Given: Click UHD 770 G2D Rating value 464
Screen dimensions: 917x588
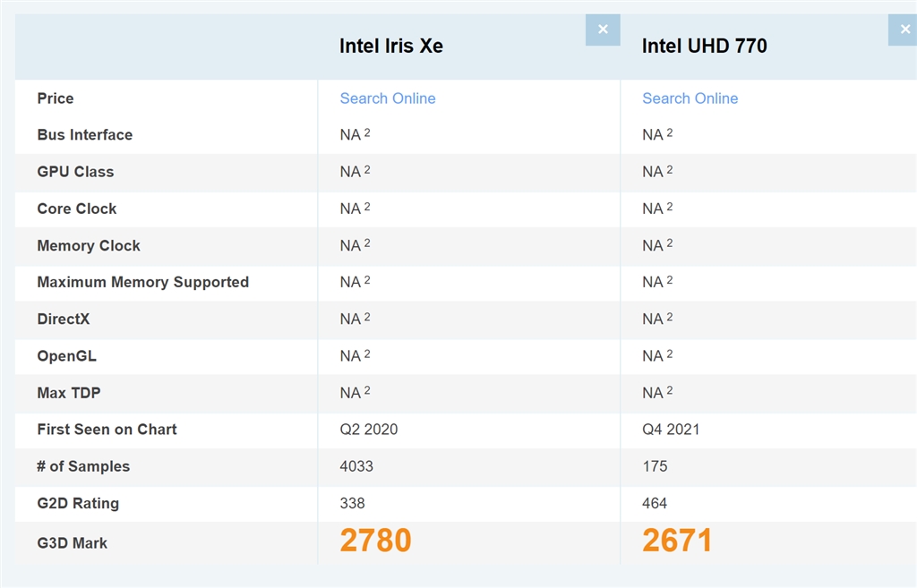Looking at the screenshot, I should click(655, 503).
